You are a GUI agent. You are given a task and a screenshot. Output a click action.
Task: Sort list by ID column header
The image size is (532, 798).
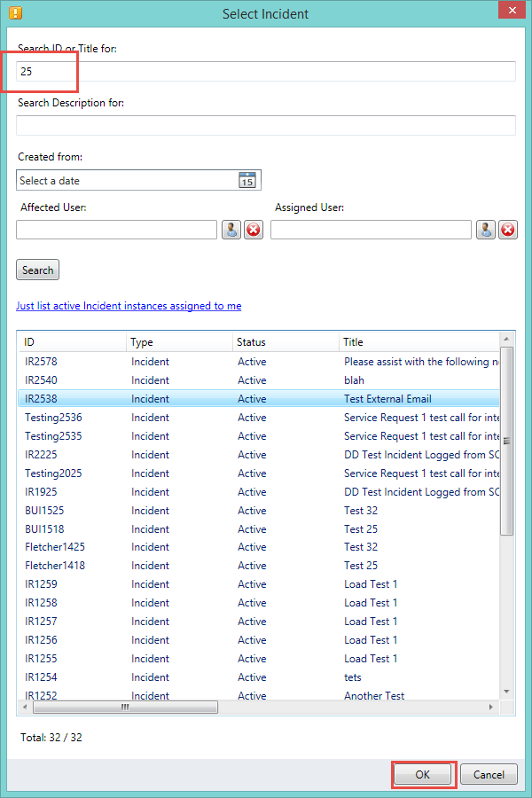point(71,342)
